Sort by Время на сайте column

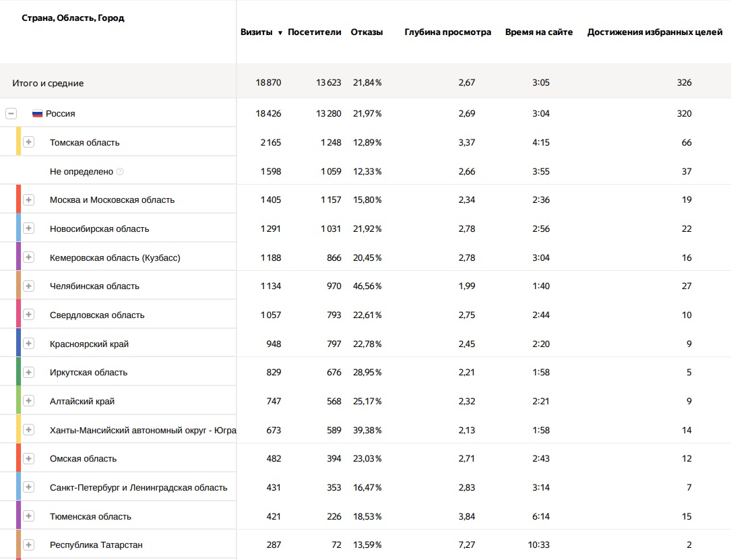(539, 32)
